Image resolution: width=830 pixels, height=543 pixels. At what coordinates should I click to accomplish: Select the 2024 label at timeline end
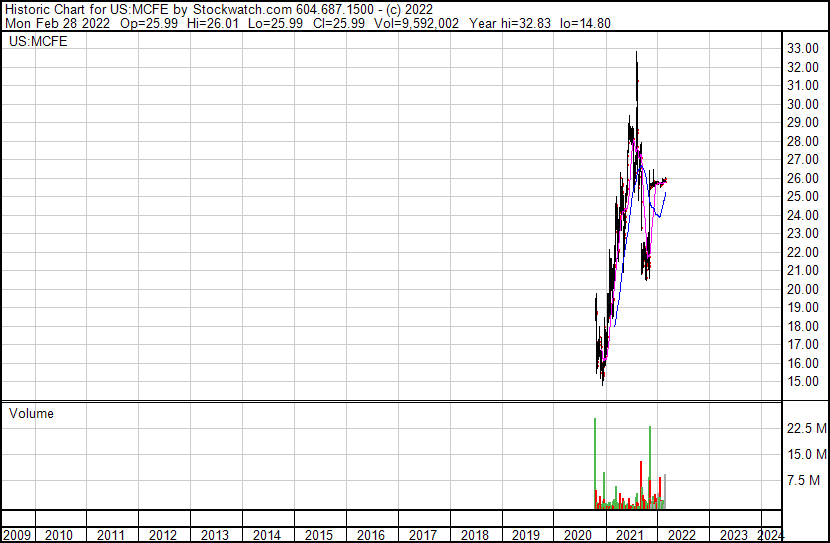click(771, 535)
